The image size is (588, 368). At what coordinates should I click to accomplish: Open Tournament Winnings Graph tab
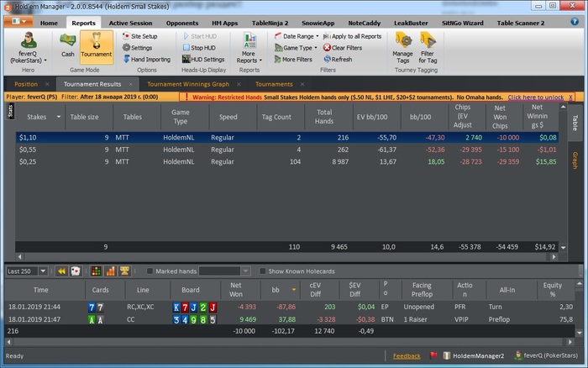pos(188,84)
